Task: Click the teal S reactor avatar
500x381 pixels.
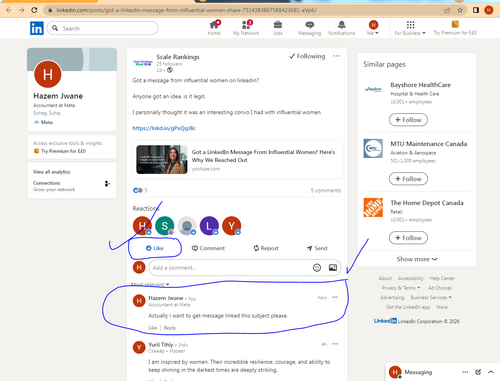Action: click(x=165, y=226)
